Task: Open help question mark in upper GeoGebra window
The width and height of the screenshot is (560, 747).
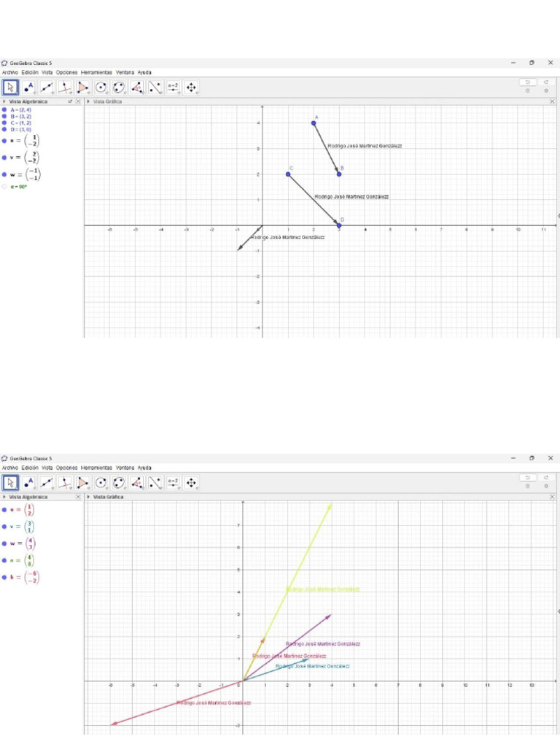Action: point(528,90)
